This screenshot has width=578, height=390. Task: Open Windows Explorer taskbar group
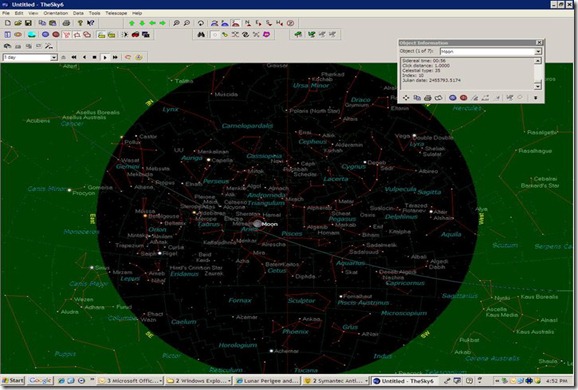199,380
